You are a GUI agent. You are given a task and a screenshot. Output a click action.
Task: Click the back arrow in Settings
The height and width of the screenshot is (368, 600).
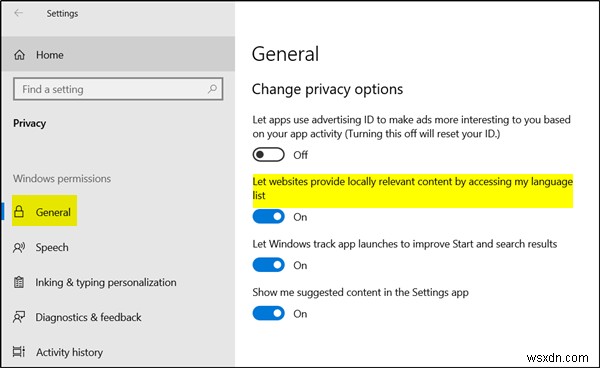click(18, 13)
